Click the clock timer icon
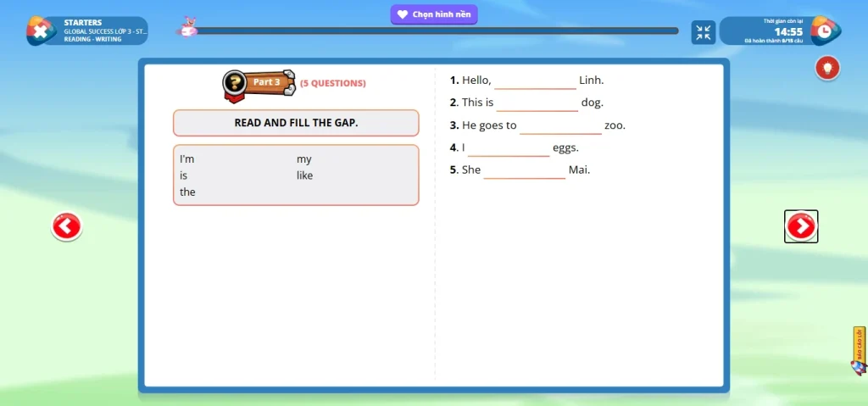The height and width of the screenshot is (406, 868). [x=823, y=31]
